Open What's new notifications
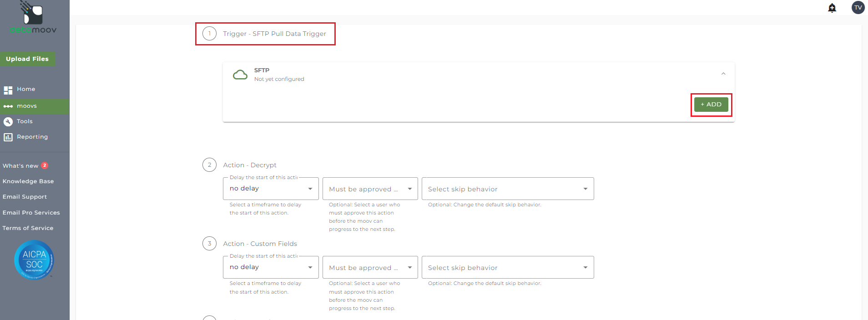Screen dimensions: 868x320 tap(21, 166)
